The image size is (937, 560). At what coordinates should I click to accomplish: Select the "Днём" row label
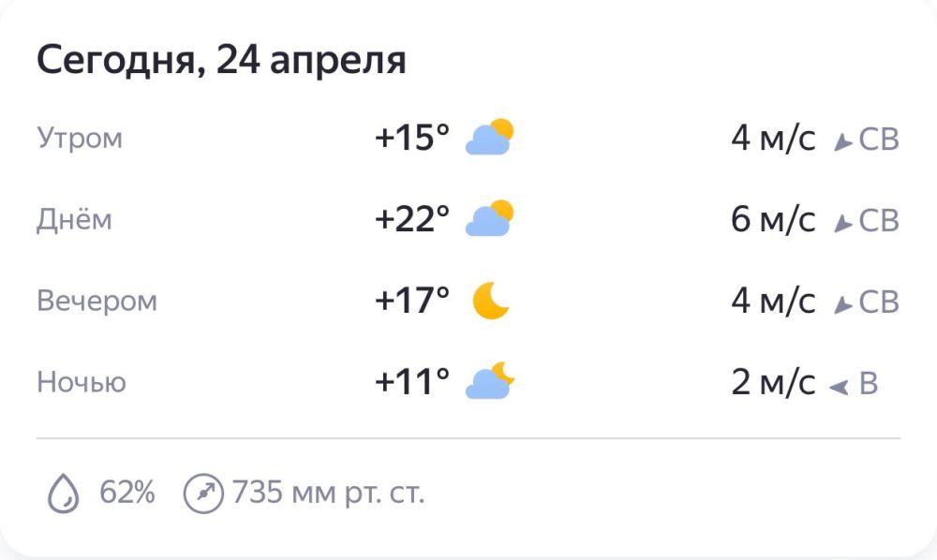point(74,220)
